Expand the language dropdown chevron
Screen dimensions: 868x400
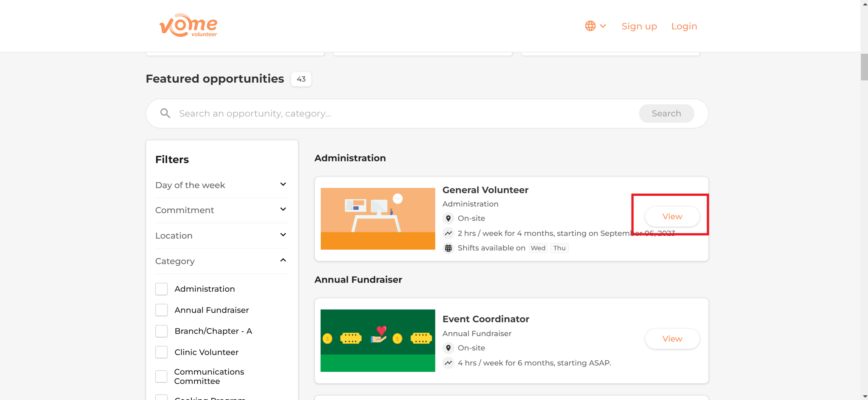(x=603, y=26)
